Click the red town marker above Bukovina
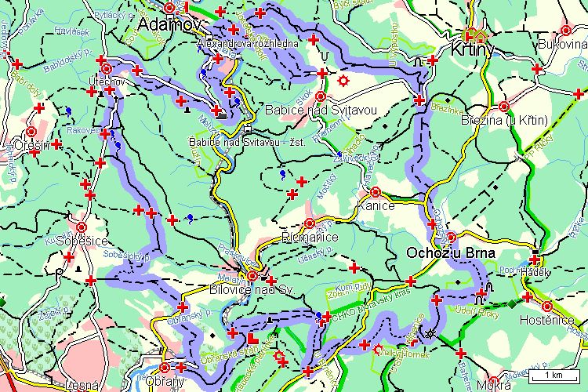The image size is (588, 392). (566, 31)
